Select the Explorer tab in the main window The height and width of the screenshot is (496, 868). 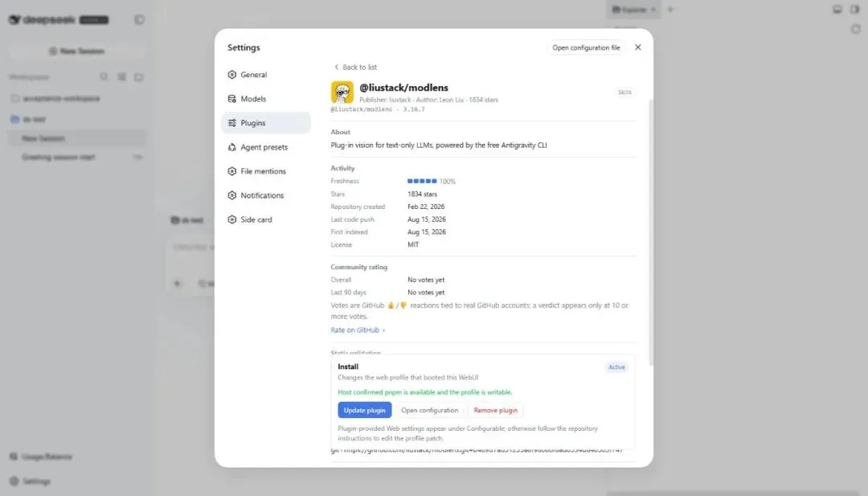click(634, 10)
